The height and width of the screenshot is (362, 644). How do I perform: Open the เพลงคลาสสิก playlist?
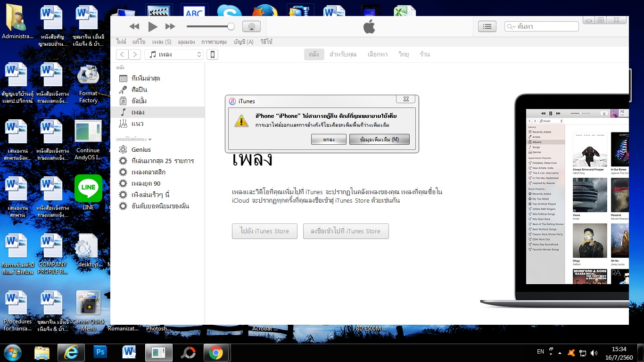coord(158,172)
